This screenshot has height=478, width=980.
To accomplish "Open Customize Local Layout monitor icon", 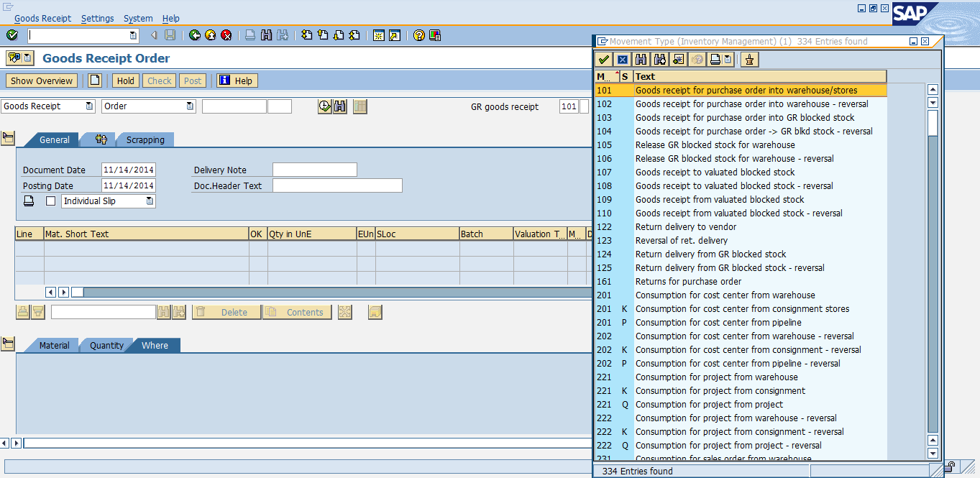I will pos(434,35).
